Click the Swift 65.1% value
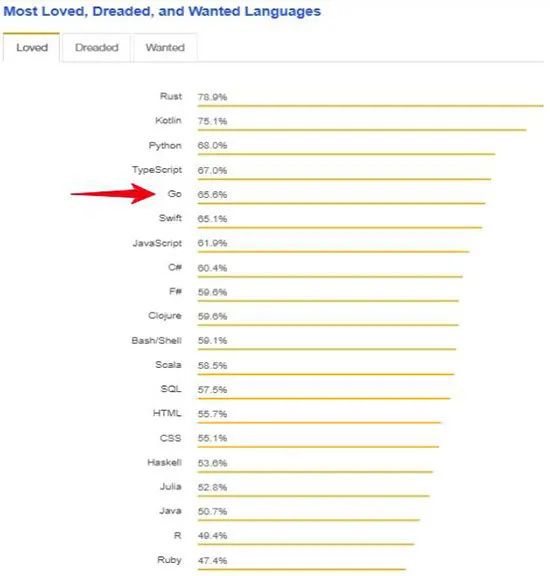Image resolution: width=550 pixels, height=576 pixels. 212,219
